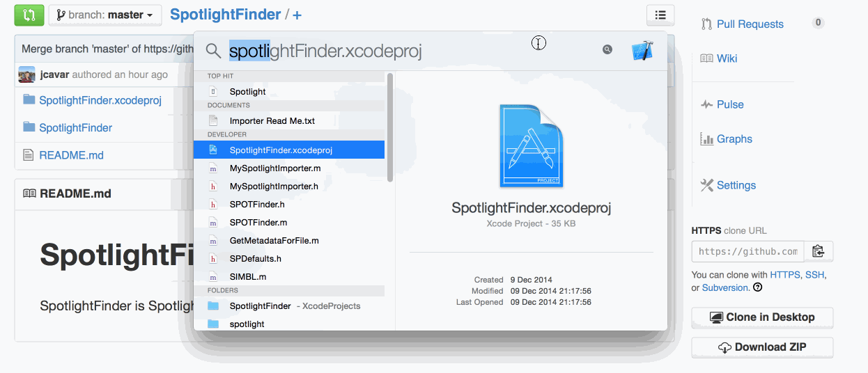Click the clone help question mark icon

pyautogui.click(x=758, y=287)
